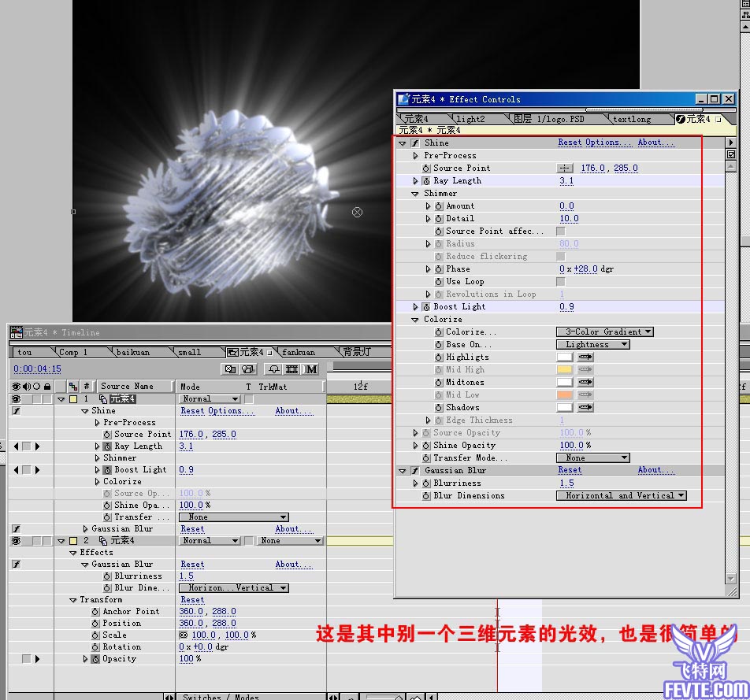Open tou tab in Timeline

[x=25, y=353]
